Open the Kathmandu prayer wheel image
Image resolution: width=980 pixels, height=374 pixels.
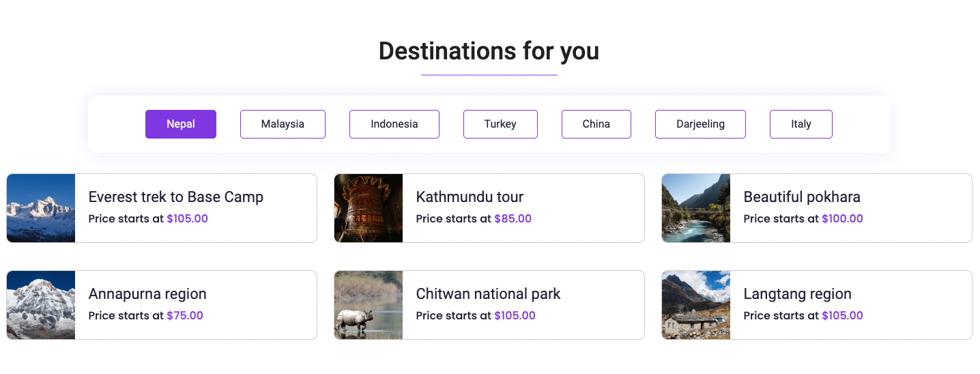click(x=369, y=208)
